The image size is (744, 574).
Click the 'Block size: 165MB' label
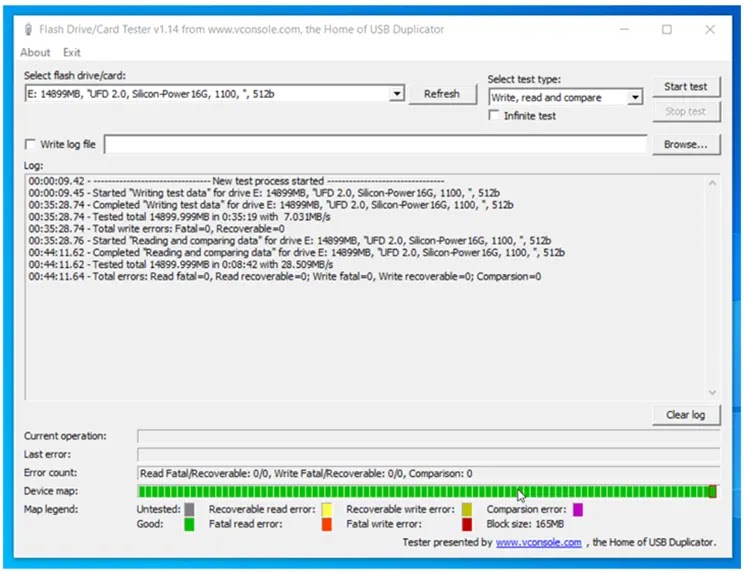point(525,524)
